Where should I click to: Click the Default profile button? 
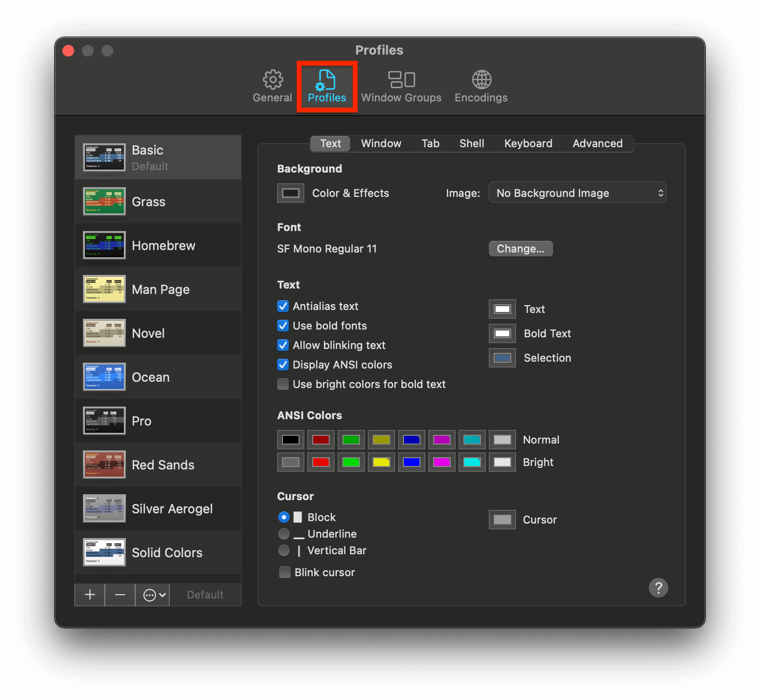click(205, 595)
